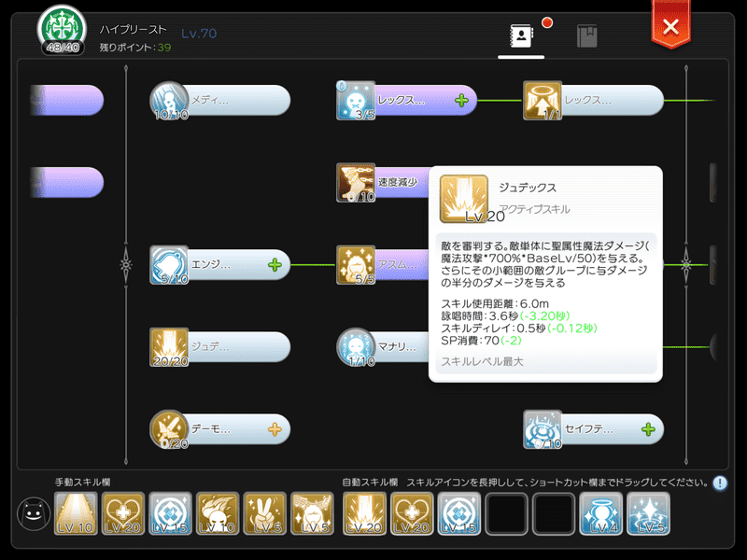Click the Judex skill icon in the tooltip
747x560 pixels.
coord(463,199)
